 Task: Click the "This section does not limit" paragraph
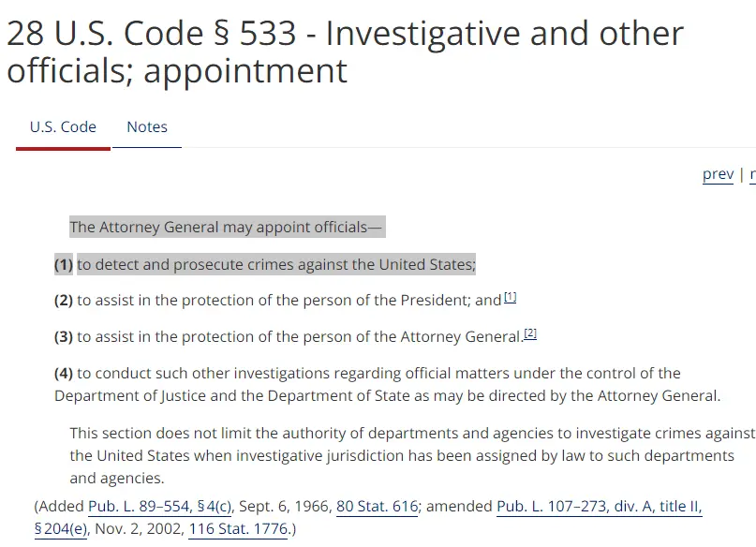[412, 455]
